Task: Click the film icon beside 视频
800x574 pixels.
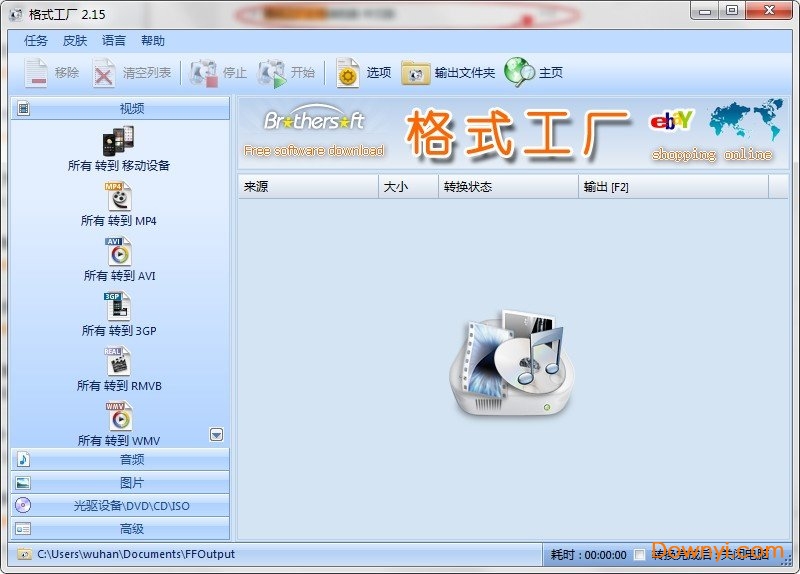Action: click(x=23, y=108)
